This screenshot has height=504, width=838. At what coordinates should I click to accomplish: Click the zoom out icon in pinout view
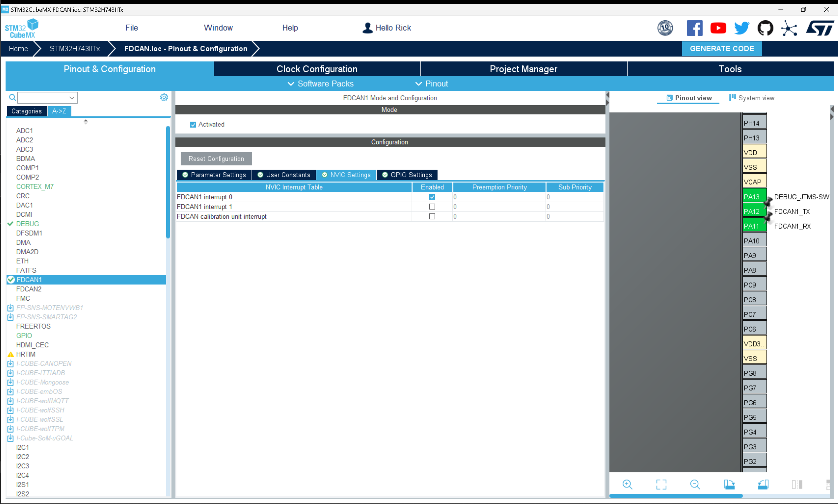click(x=695, y=484)
